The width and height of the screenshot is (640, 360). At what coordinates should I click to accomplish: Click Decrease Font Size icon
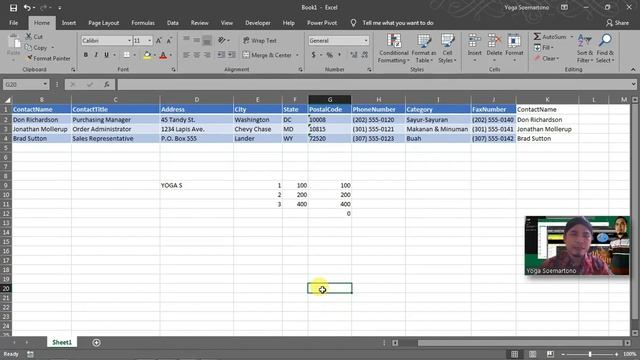pyautogui.click(x=169, y=40)
